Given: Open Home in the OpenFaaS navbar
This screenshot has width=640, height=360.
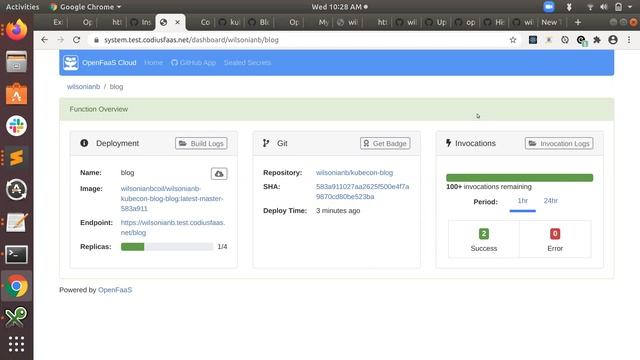Looking at the screenshot, I should pos(153,63).
